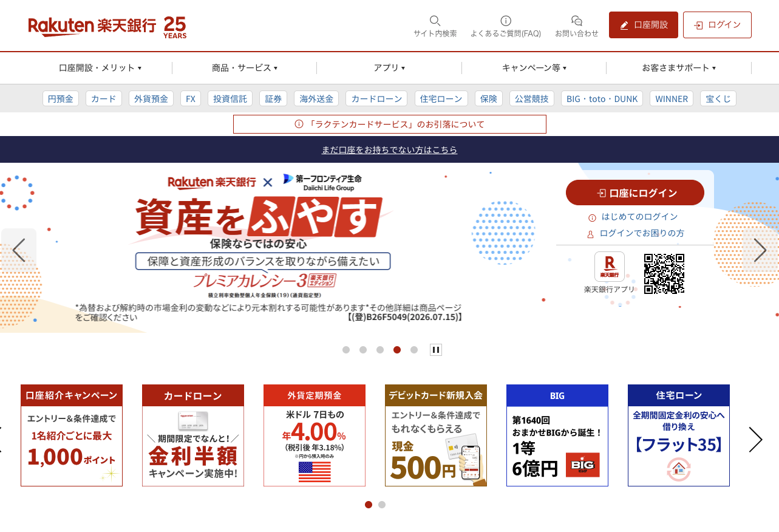The image size is (779, 532).
Task: Open the 公営競技 category chip
Action: click(x=532, y=98)
